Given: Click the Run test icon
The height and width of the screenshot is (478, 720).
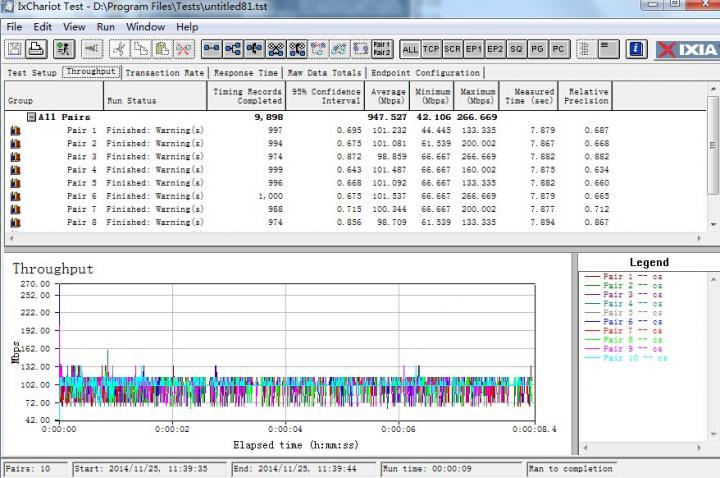Looking at the screenshot, I should 64,49.
